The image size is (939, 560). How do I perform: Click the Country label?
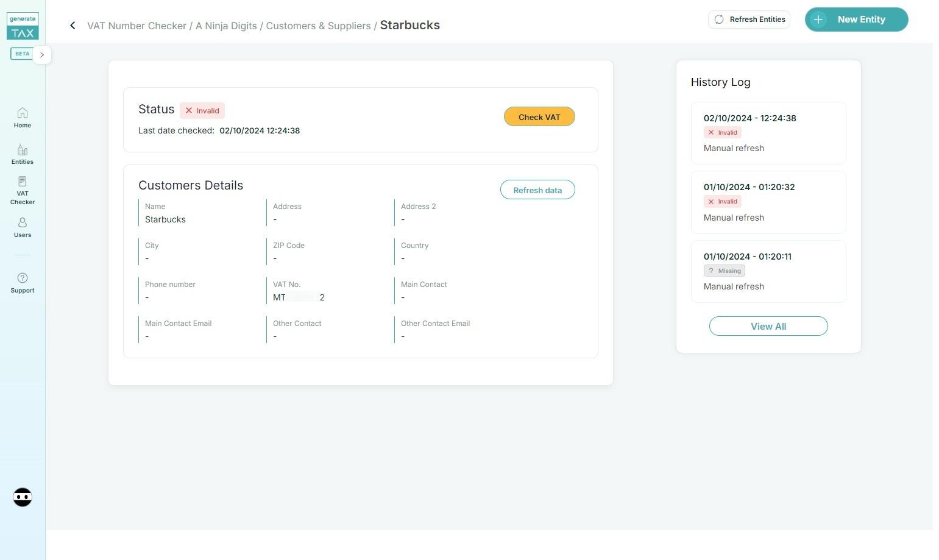(x=414, y=246)
